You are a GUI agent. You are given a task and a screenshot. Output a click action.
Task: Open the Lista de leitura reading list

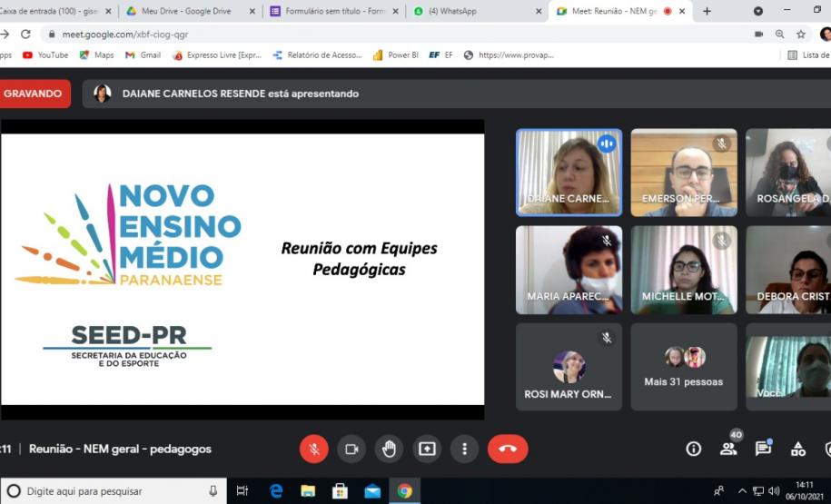808,55
